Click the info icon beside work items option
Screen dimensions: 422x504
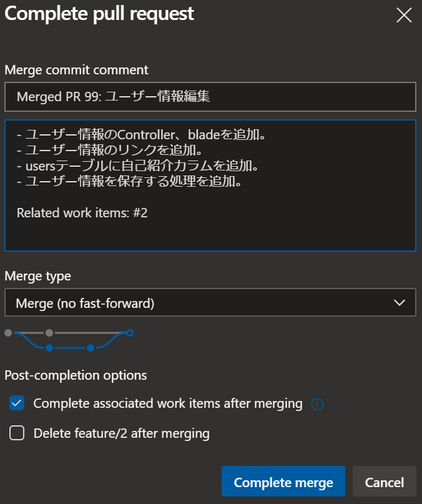[x=317, y=404]
